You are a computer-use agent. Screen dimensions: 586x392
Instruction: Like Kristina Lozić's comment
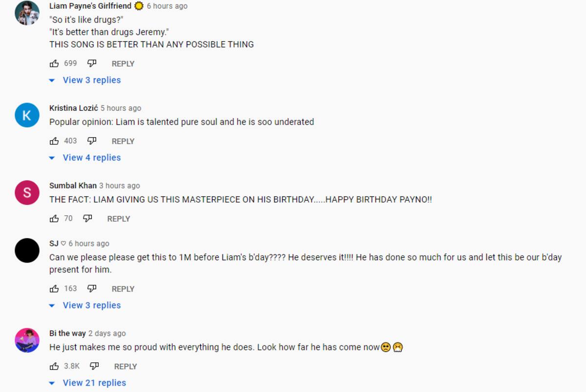[x=54, y=141]
